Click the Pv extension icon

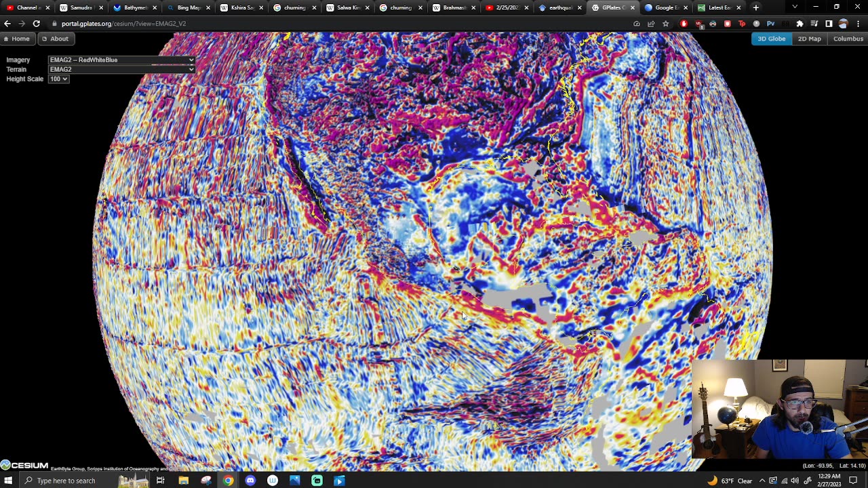[x=770, y=24]
